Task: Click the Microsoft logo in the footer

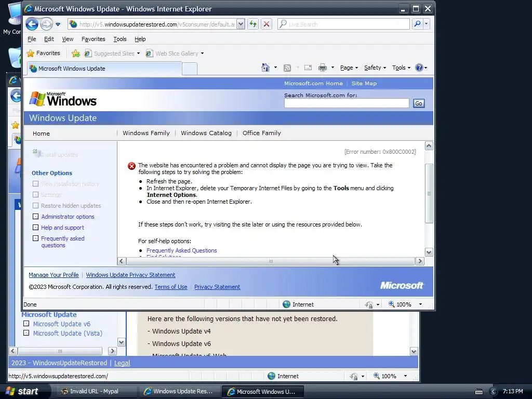Action: coord(402,285)
